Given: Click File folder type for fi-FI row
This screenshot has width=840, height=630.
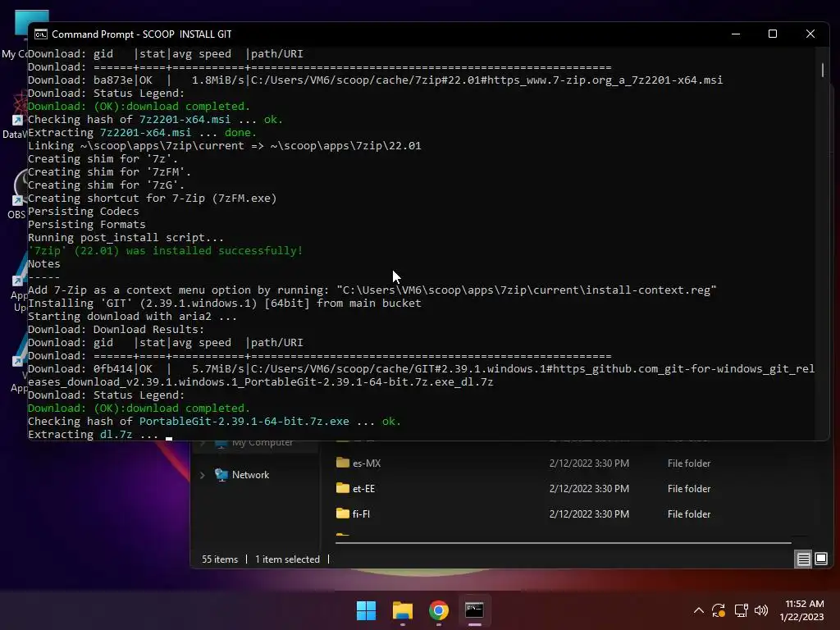Looking at the screenshot, I should click(689, 514).
